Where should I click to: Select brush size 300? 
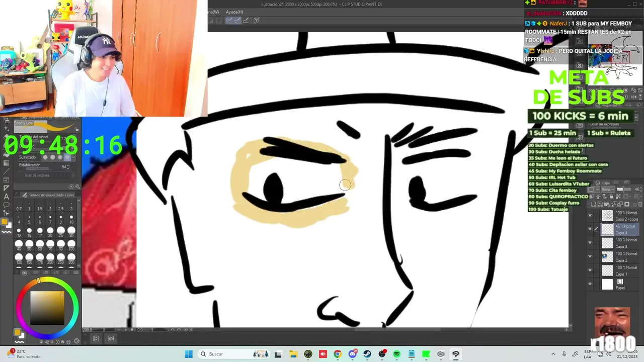click(x=71, y=259)
